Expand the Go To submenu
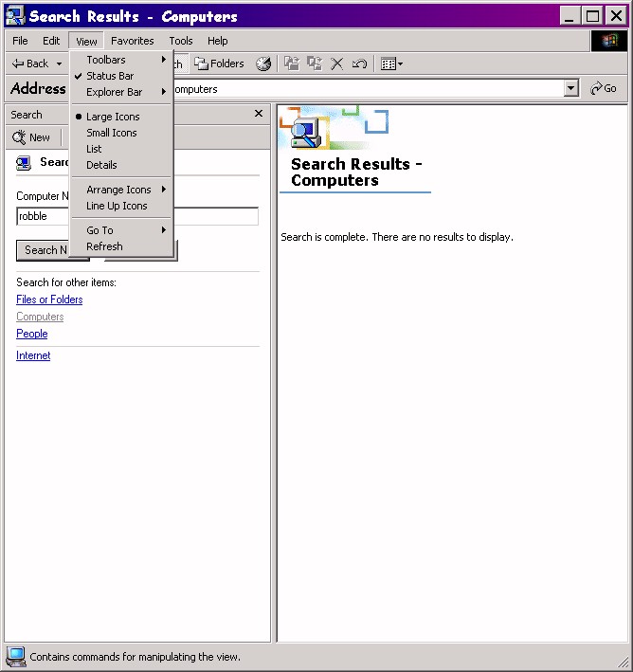The image size is (633, 672). click(121, 230)
